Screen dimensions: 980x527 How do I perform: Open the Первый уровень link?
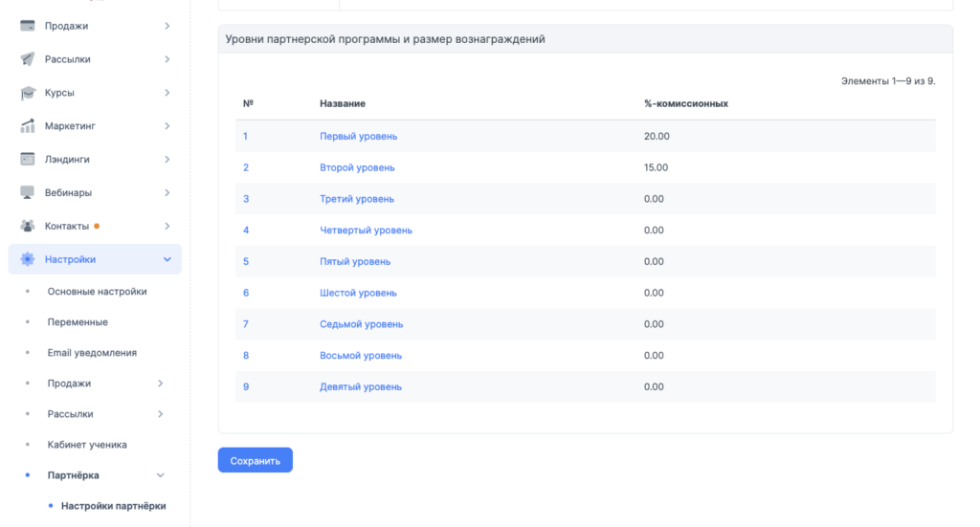(x=358, y=136)
